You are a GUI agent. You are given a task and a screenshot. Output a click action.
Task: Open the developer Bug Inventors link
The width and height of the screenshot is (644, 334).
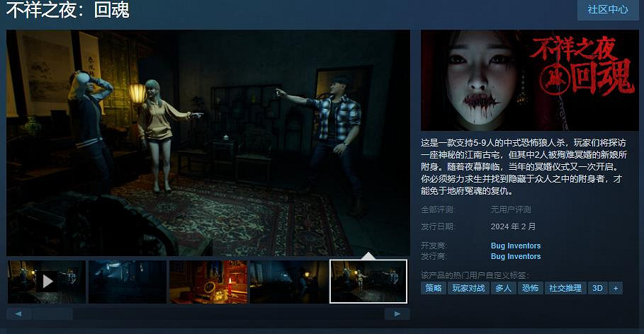coord(515,246)
